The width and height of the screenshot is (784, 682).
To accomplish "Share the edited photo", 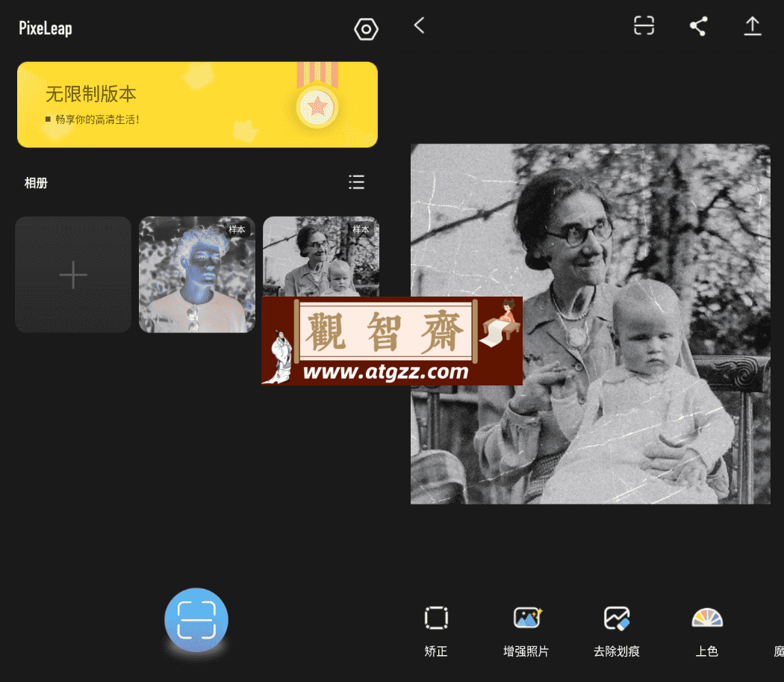I will pos(698,26).
